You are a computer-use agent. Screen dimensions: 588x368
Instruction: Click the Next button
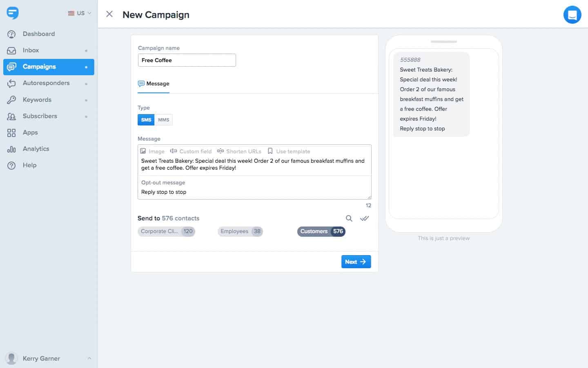[356, 262]
